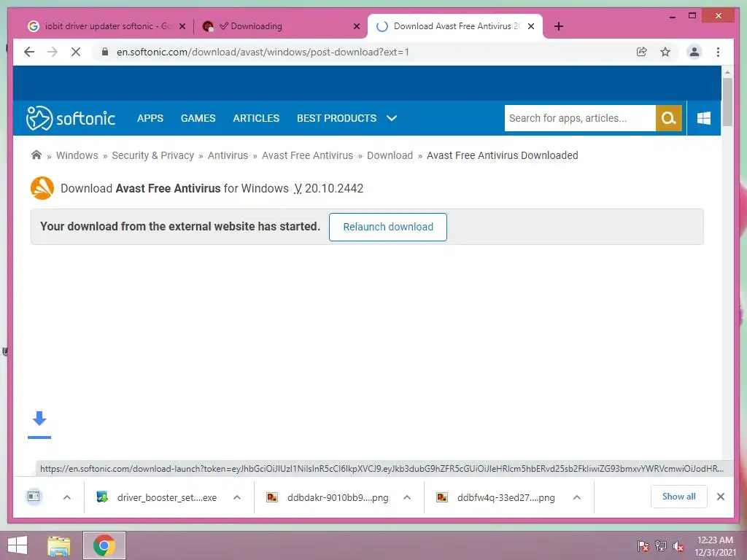This screenshot has height=560, width=747.
Task: Open Windows Start button
Action: 18,545
